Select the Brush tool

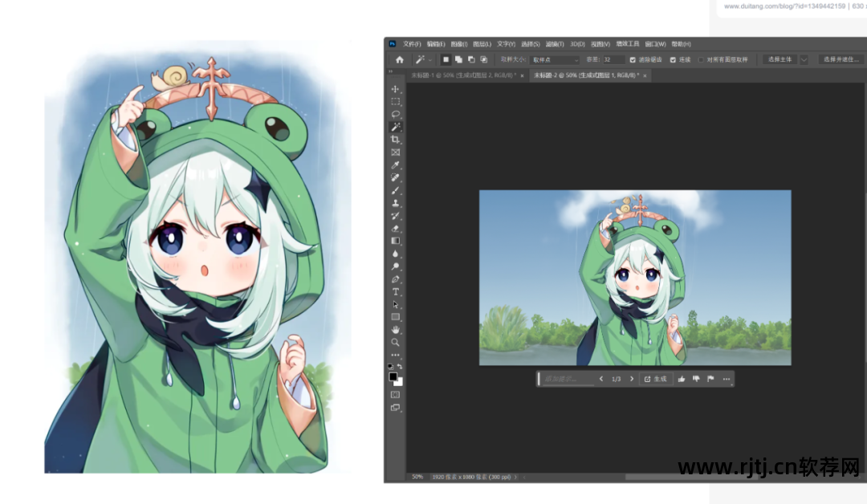point(395,191)
